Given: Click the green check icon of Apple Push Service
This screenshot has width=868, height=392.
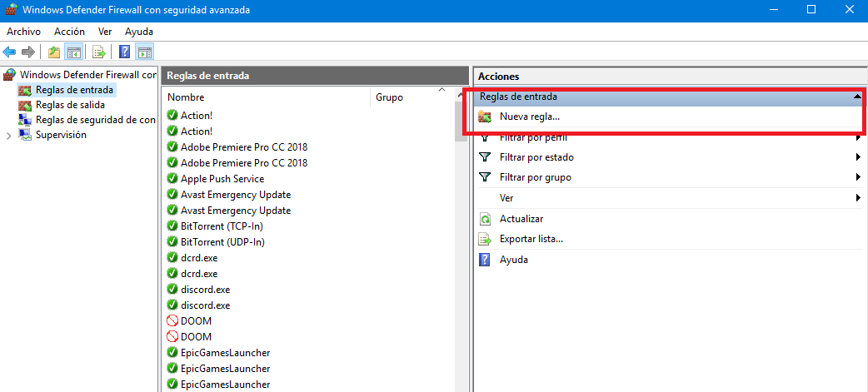Looking at the screenshot, I should click(x=172, y=179).
